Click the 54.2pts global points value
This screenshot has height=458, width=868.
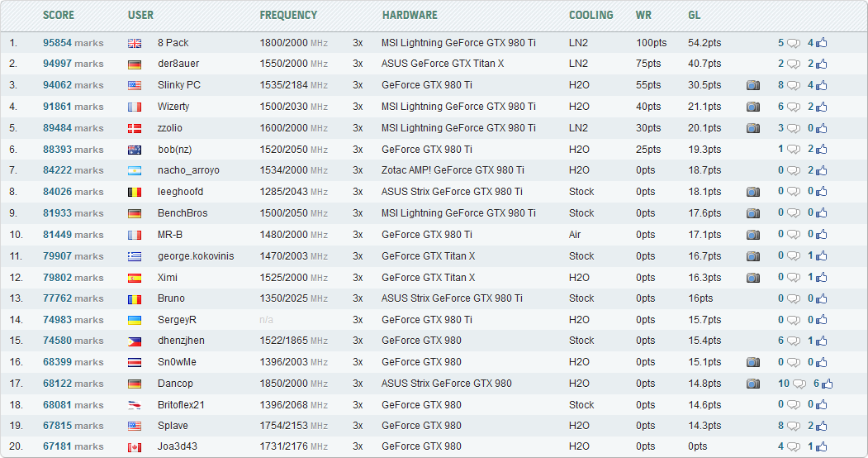pyautogui.click(x=704, y=43)
